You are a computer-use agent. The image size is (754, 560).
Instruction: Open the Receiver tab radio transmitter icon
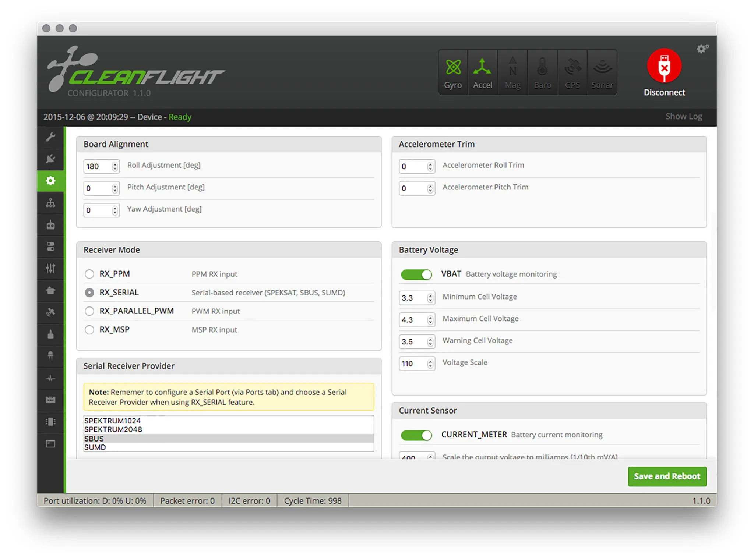click(x=50, y=225)
